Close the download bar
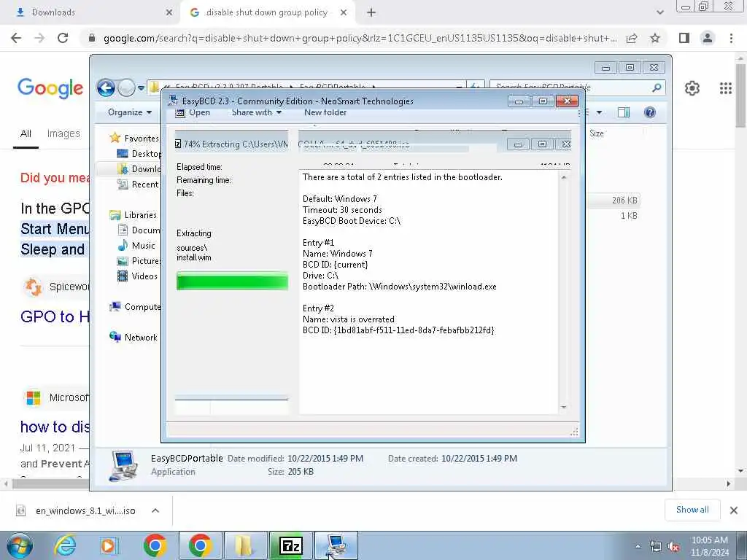The image size is (747, 560). coord(734,510)
